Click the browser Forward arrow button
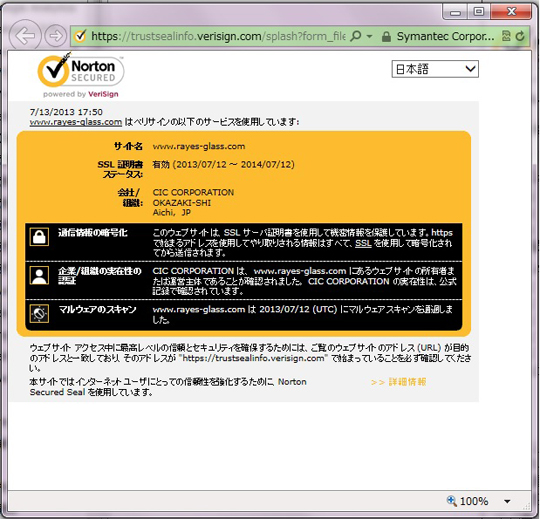This screenshot has height=519, width=540. (x=56, y=35)
